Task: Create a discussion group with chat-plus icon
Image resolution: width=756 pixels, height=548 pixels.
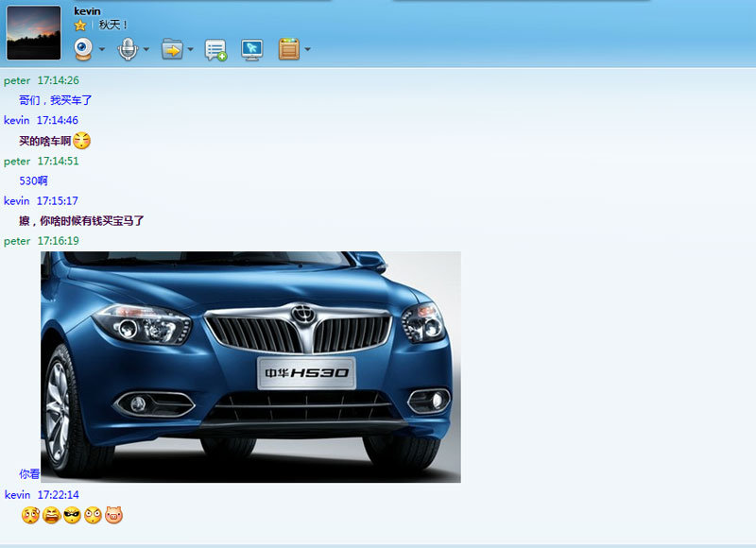Action: 215,49
